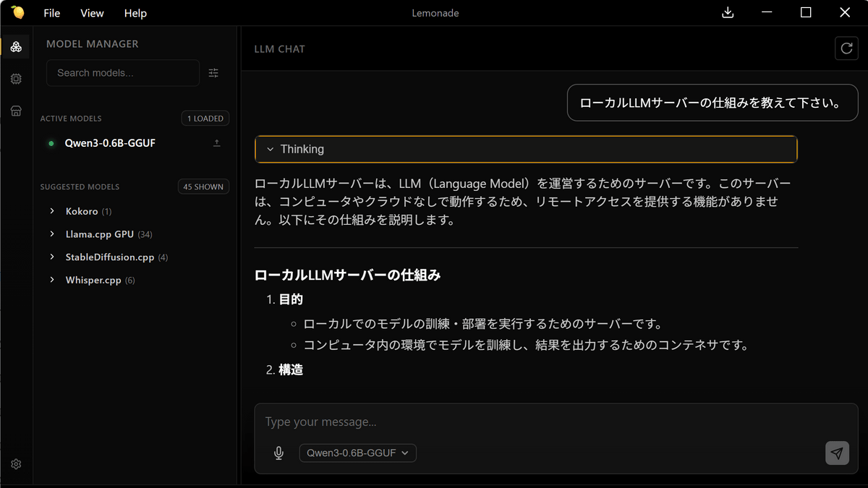The height and width of the screenshot is (488, 868).
Task: Select the CPU/device sidebar icon
Action: coord(16,78)
